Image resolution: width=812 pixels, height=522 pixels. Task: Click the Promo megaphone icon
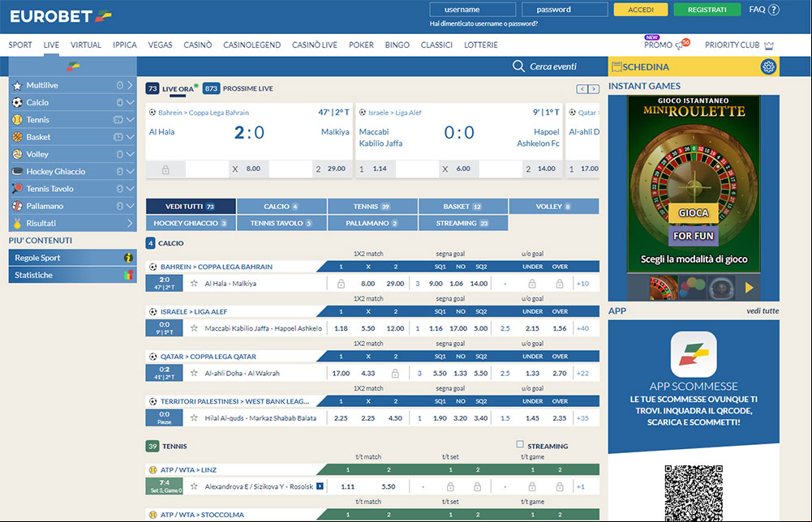680,45
